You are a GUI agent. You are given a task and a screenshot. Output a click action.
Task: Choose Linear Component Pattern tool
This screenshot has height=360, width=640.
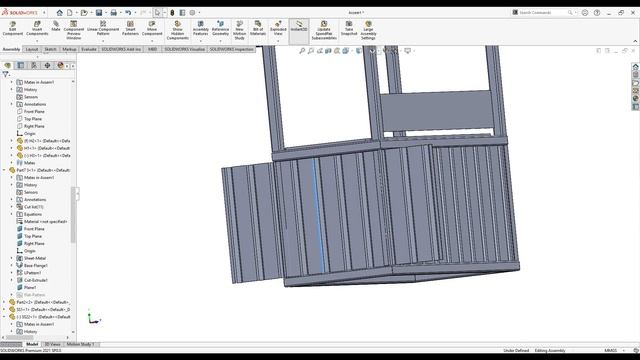tap(103, 29)
